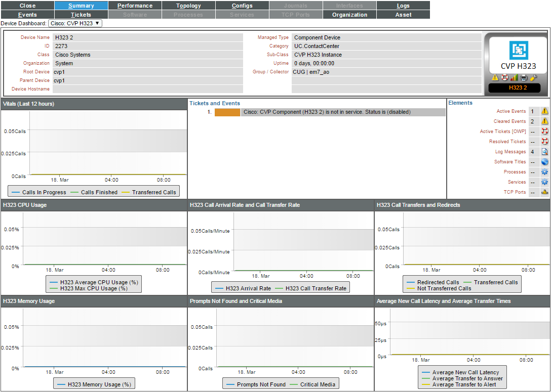Click the Class value Cisco Systems
This screenshot has width=551, height=392.
click(x=73, y=55)
